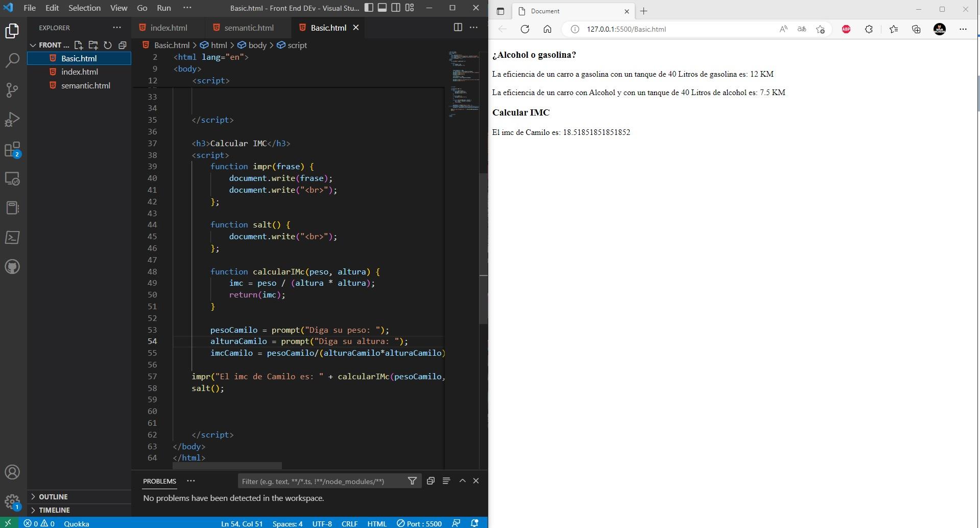
Task: Click Port : 5500 Live Server status
Action: [x=419, y=523]
